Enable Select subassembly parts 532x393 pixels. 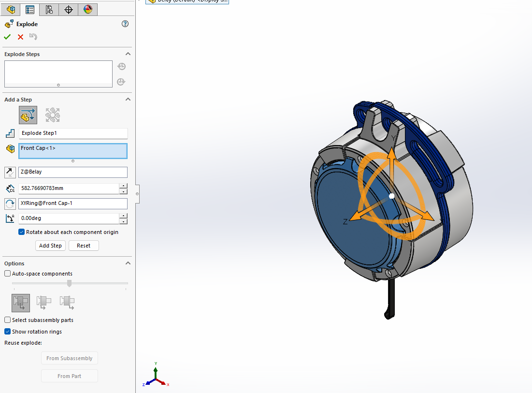7,320
